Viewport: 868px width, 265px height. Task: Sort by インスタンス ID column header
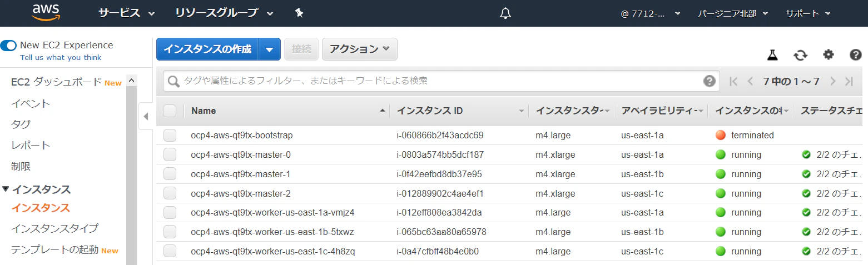[x=459, y=111]
